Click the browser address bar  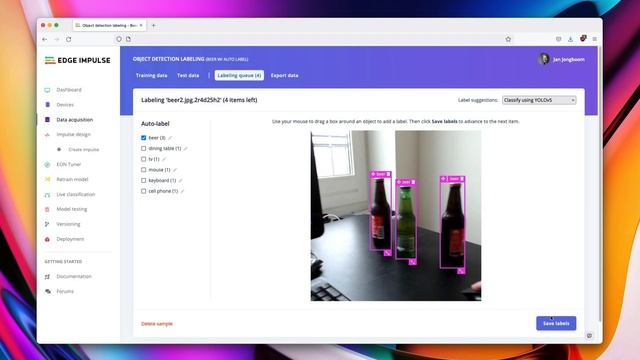click(x=314, y=39)
